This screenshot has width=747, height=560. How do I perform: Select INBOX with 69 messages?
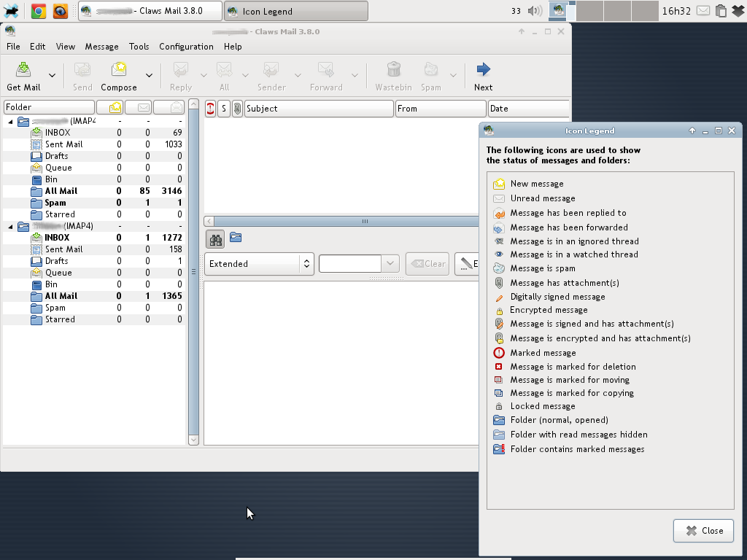pos(94,133)
